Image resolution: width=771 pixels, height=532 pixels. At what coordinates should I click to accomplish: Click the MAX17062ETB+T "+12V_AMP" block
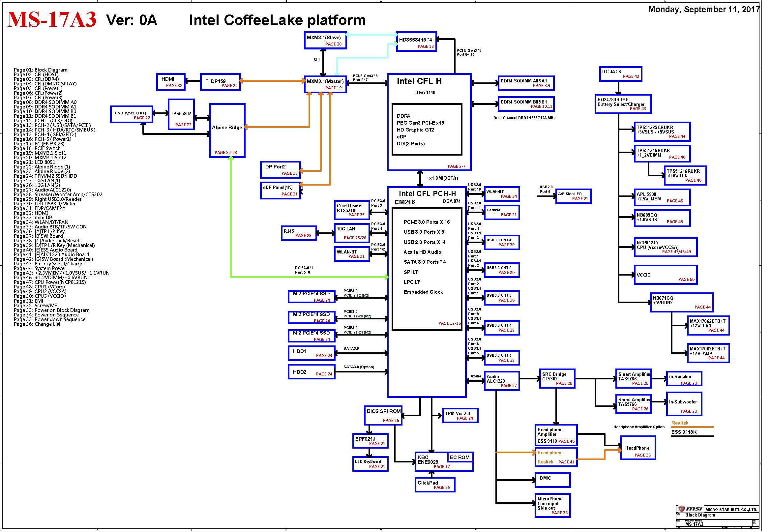(708, 353)
